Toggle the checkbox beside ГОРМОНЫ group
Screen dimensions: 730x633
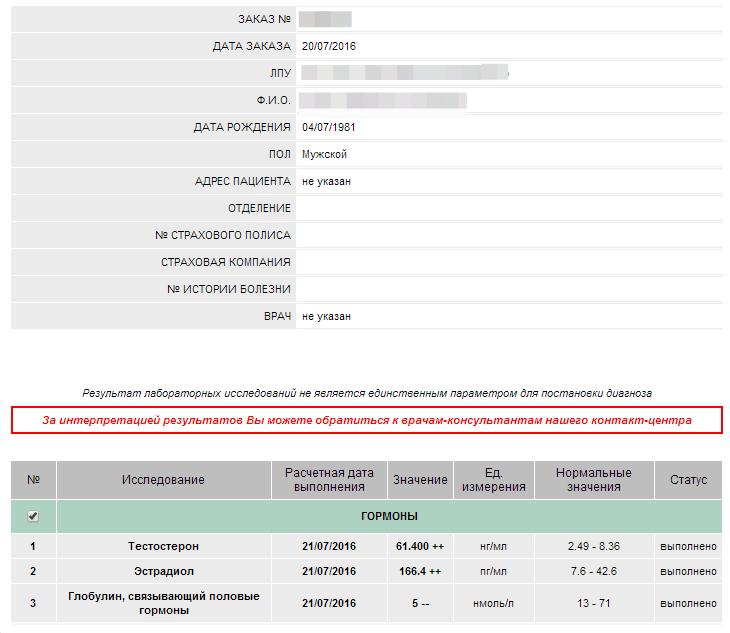click(x=33, y=516)
